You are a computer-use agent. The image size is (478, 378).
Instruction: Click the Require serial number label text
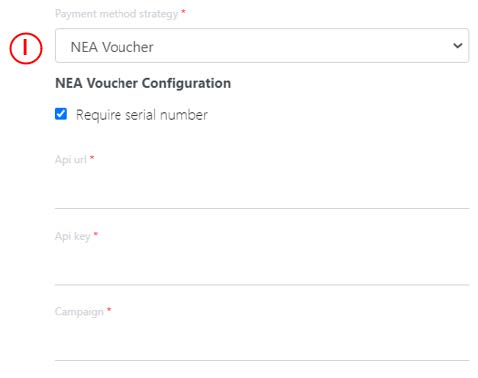coord(142,115)
